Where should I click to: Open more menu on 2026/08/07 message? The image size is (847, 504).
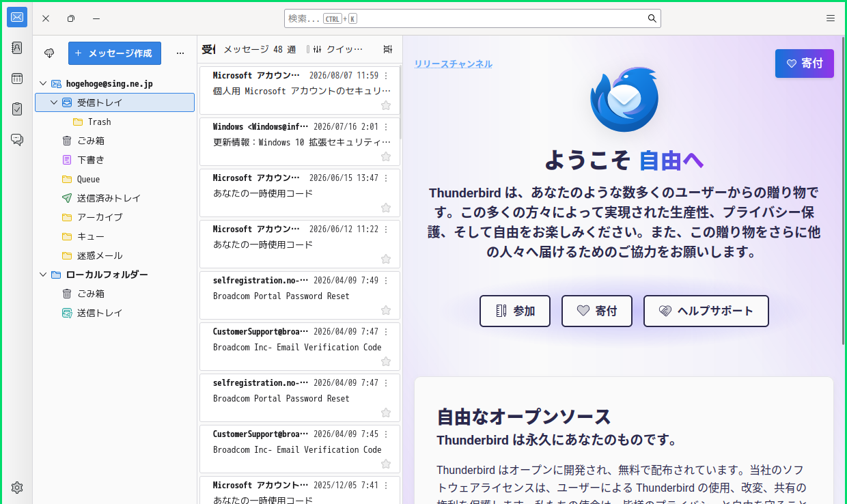pos(386,76)
